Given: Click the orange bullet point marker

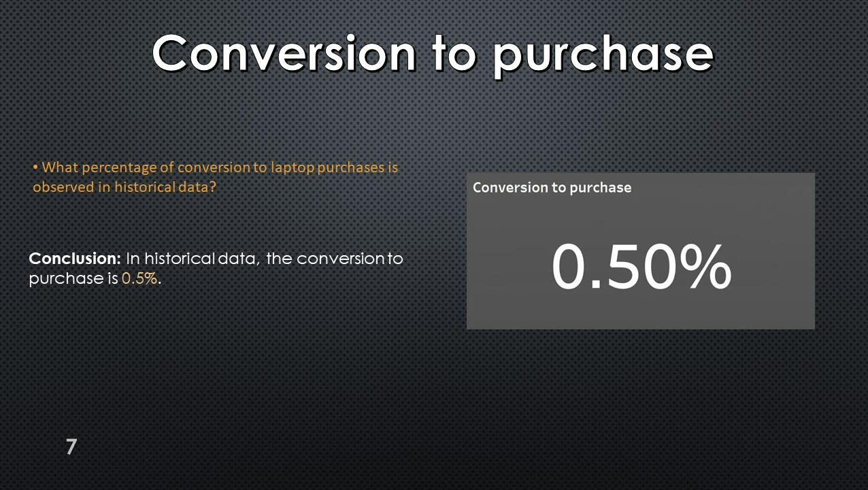Looking at the screenshot, I should point(36,167).
